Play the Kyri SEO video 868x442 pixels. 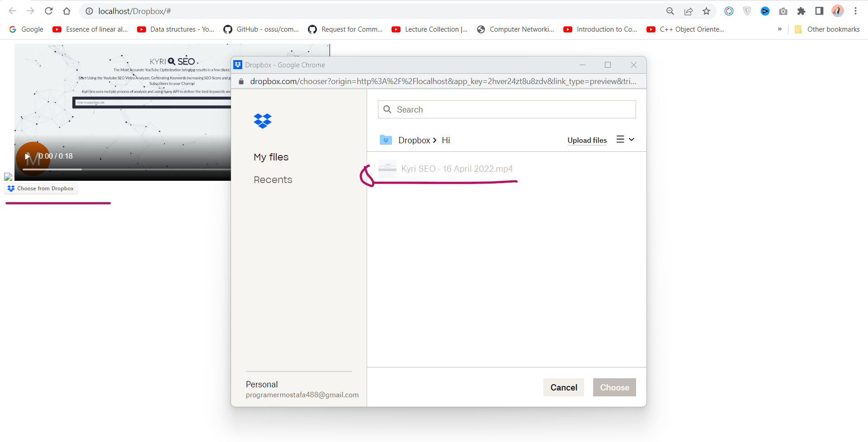(27, 156)
